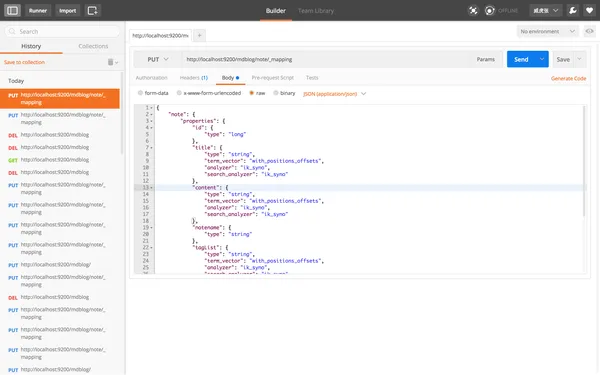Click the sidebar Search field
The image size is (600, 375).
click(x=62, y=31)
